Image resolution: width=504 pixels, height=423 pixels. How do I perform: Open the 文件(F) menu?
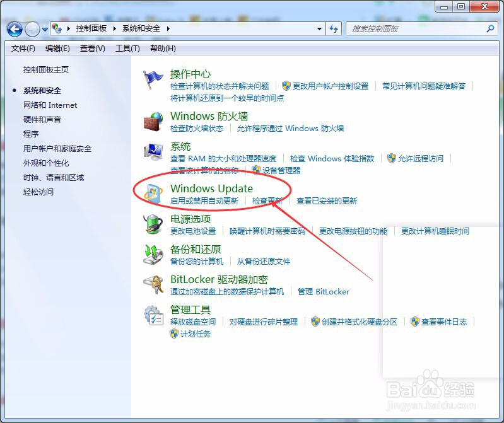click(23, 49)
